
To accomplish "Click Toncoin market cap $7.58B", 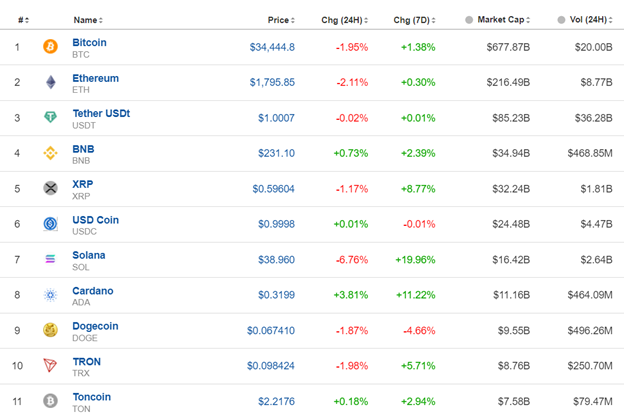I will pos(514,401).
